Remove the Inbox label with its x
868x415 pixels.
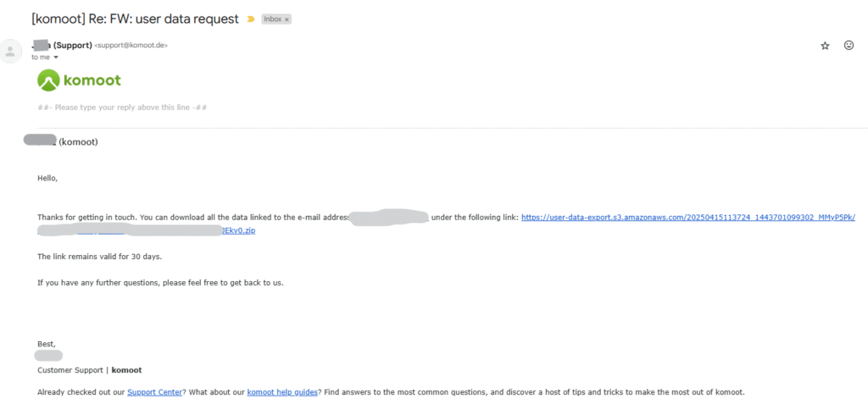(287, 19)
